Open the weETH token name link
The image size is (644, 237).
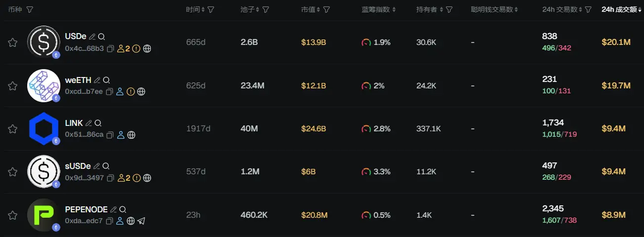coord(78,80)
